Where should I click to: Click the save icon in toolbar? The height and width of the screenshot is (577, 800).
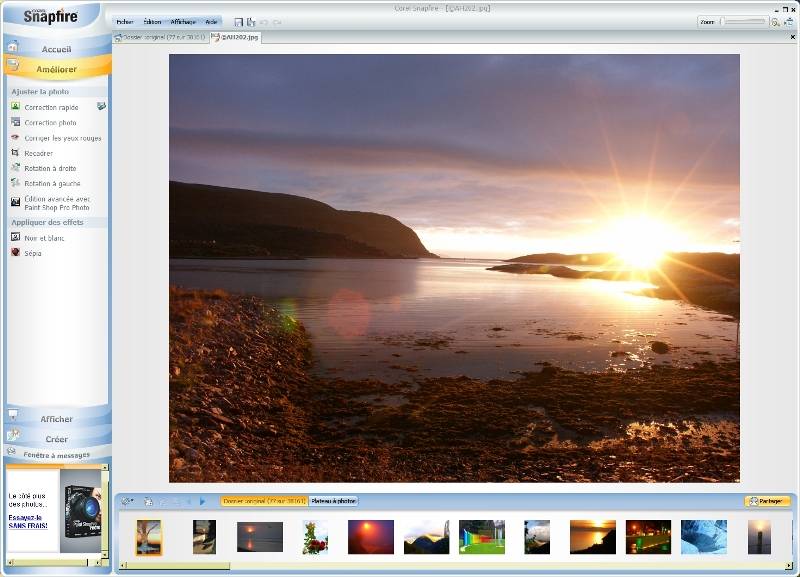(238, 21)
